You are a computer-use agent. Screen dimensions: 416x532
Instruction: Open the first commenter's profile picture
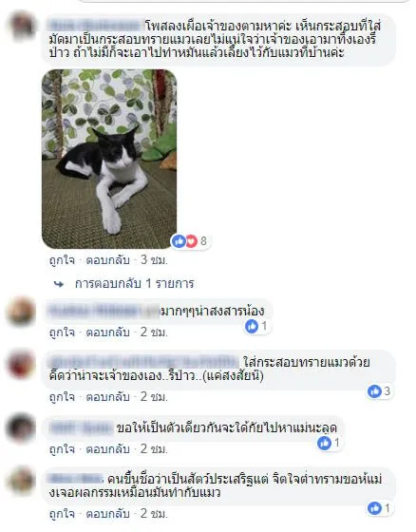point(22,27)
